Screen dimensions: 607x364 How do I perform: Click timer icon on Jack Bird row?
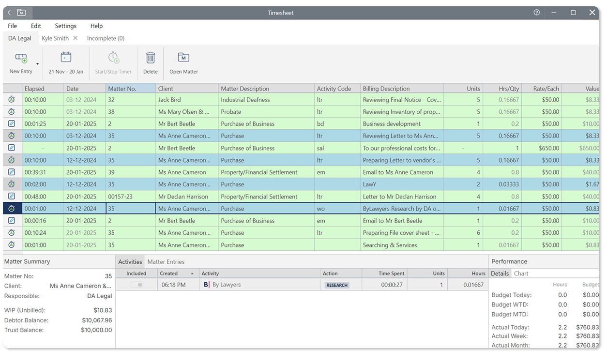[x=12, y=99]
